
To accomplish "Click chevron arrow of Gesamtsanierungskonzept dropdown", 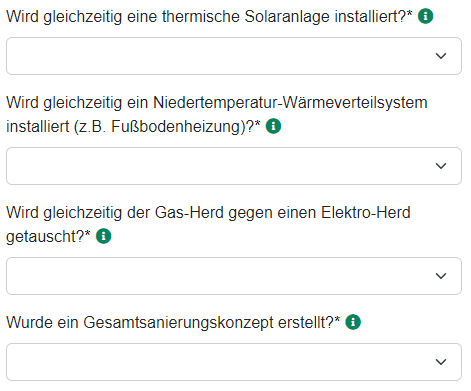I will [441, 362].
